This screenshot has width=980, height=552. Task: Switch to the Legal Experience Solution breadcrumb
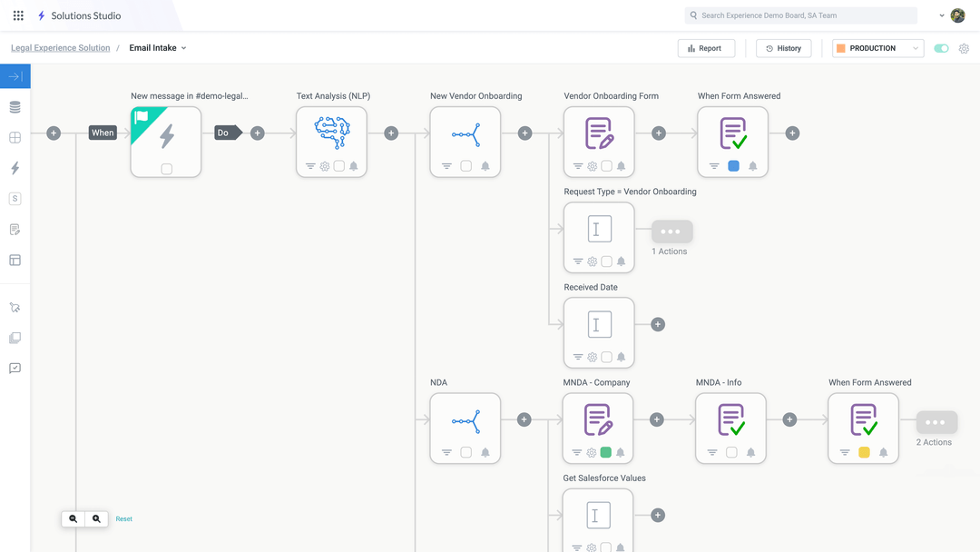point(60,47)
